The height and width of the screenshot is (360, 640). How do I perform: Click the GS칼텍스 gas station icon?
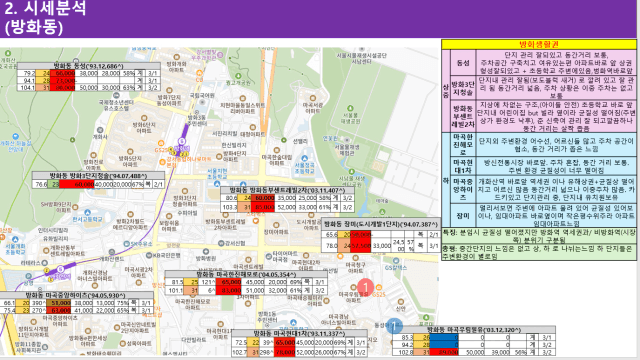click(395, 260)
